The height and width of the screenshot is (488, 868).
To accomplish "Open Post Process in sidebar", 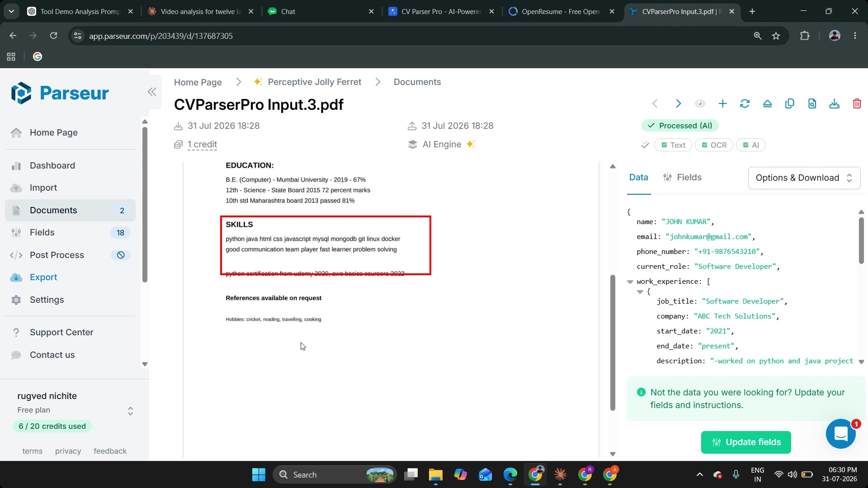I will coord(70,255).
